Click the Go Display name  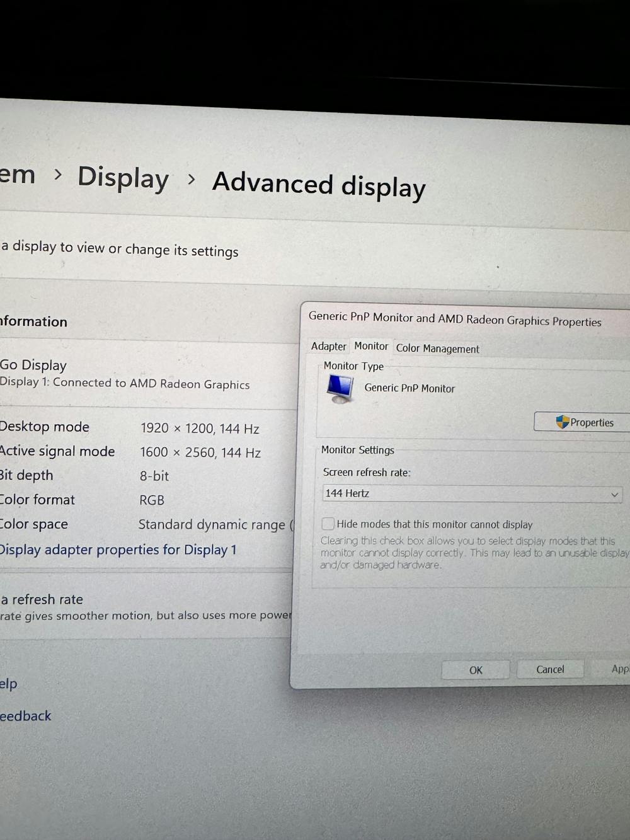click(33, 365)
